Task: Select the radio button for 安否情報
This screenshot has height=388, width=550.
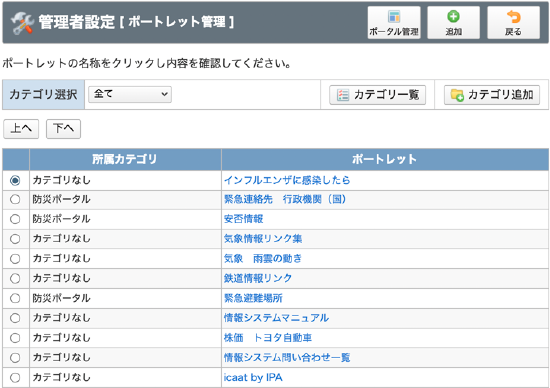Action: coord(15,219)
